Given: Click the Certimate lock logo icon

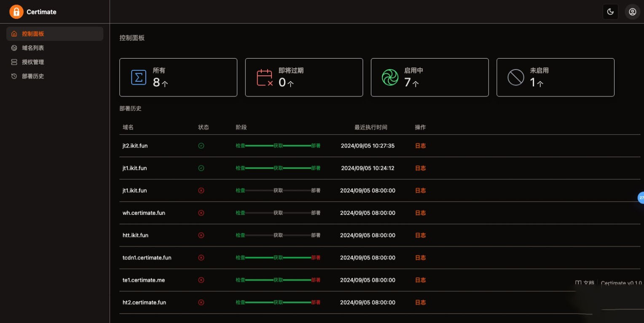Looking at the screenshot, I should [x=16, y=12].
